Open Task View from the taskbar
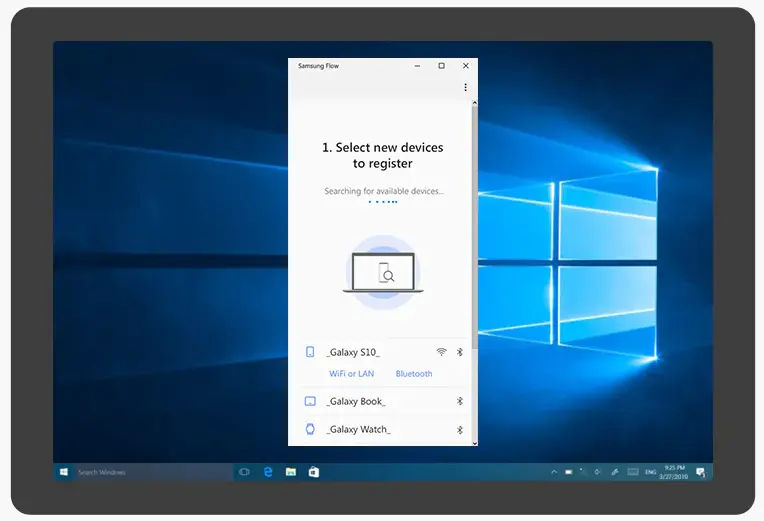The image size is (764, 521). pyautogui.click(x=244, y=472)
